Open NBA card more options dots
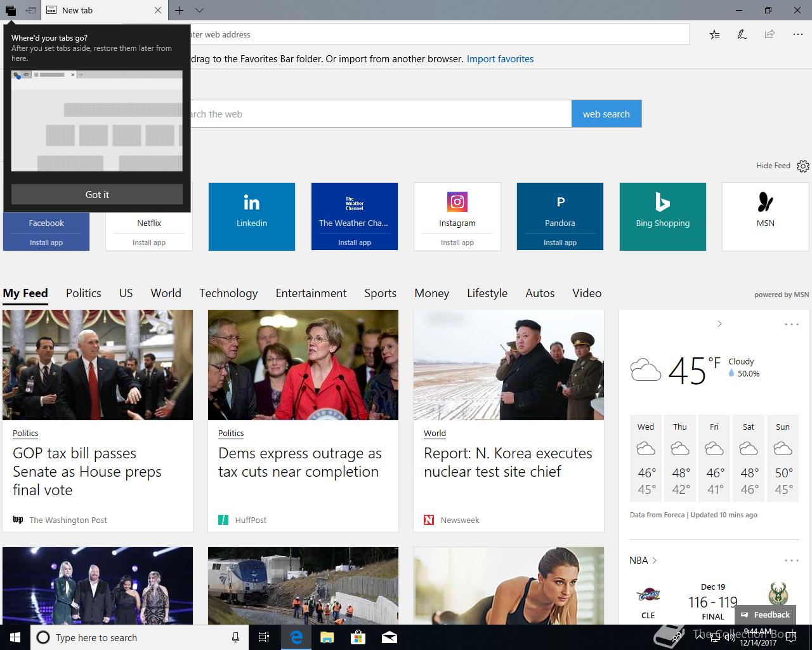The image size is (812, 650). click(x=792, y=560)
